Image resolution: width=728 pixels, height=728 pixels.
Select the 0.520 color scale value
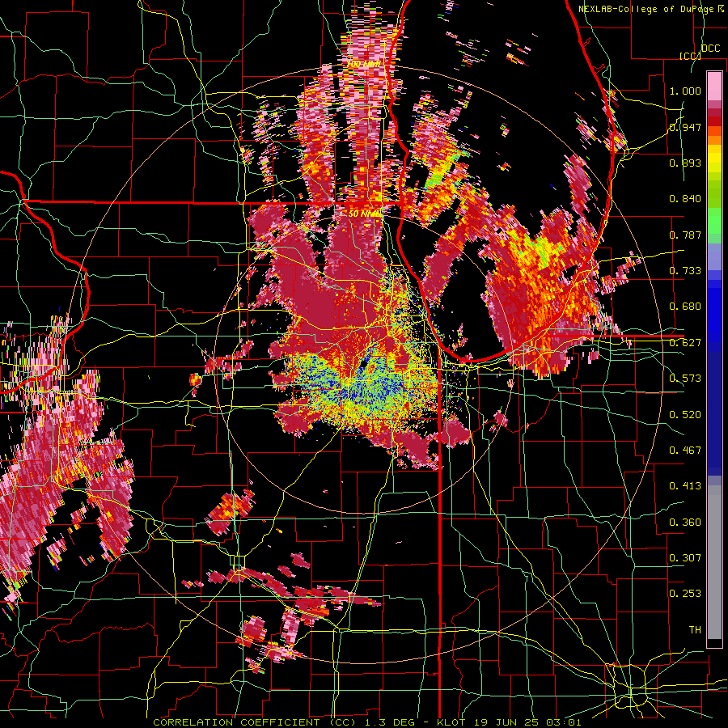coord(685,415)
